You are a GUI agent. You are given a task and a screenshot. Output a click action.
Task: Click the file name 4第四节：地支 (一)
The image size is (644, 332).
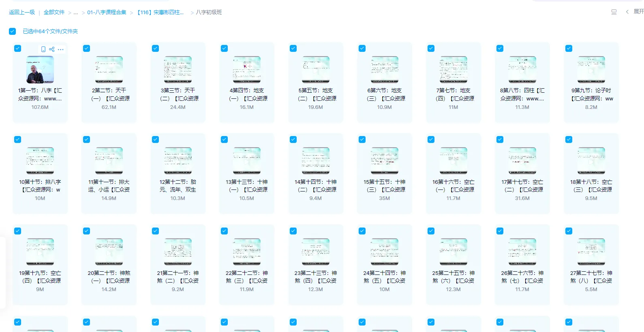[247, 94]
